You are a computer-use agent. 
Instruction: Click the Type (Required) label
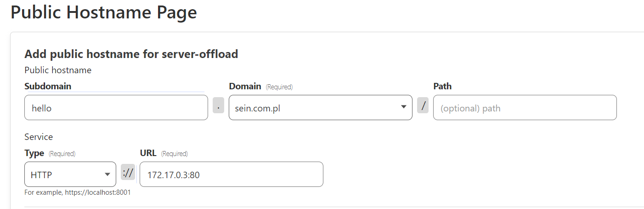[x=50, y=153]
